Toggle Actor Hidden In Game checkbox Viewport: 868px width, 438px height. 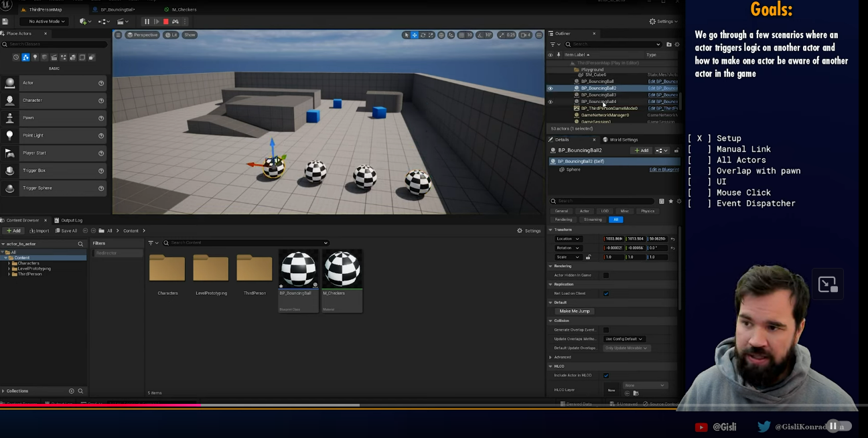click(606, 275)
